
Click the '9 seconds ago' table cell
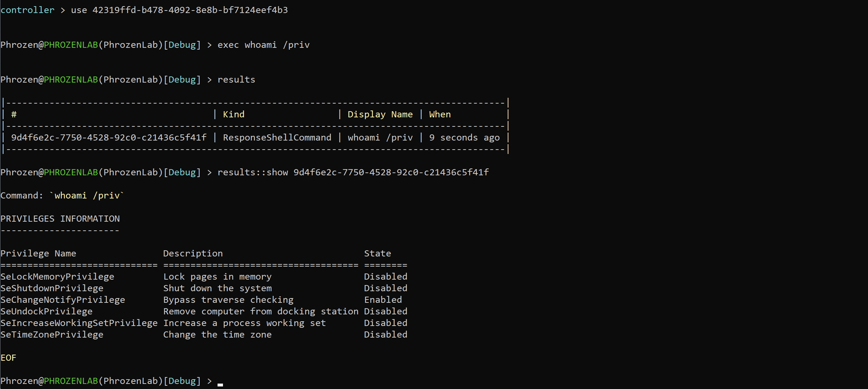[x=464, y=138]
